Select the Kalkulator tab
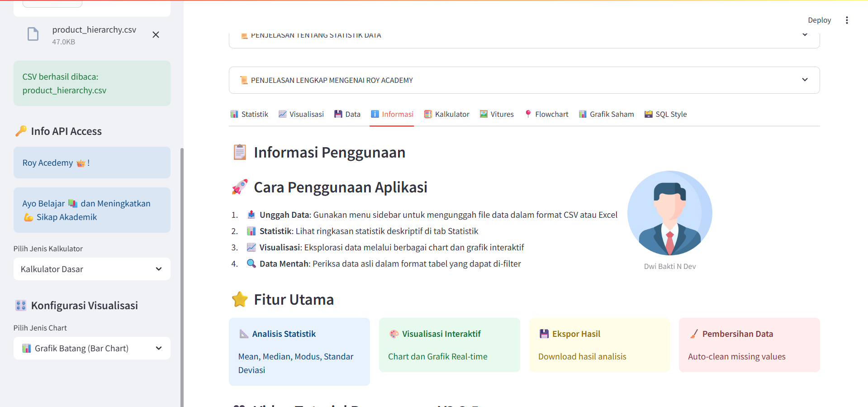This screenshot has width=868, height=407. pyautogui.click(x=446, y=114)
